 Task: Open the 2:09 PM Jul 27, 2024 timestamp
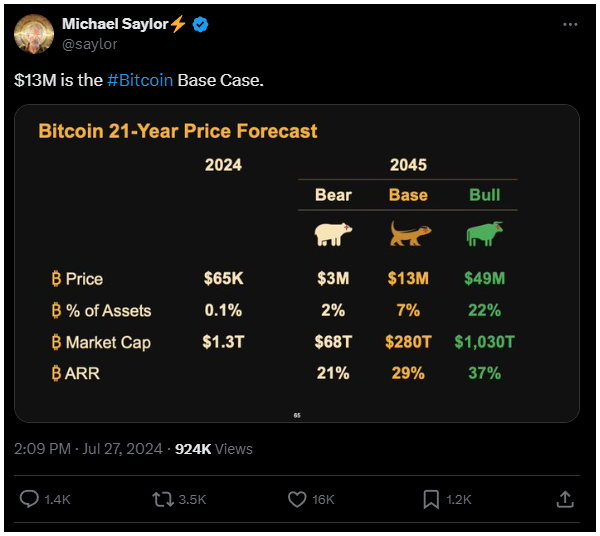click(x=88, y=449)
